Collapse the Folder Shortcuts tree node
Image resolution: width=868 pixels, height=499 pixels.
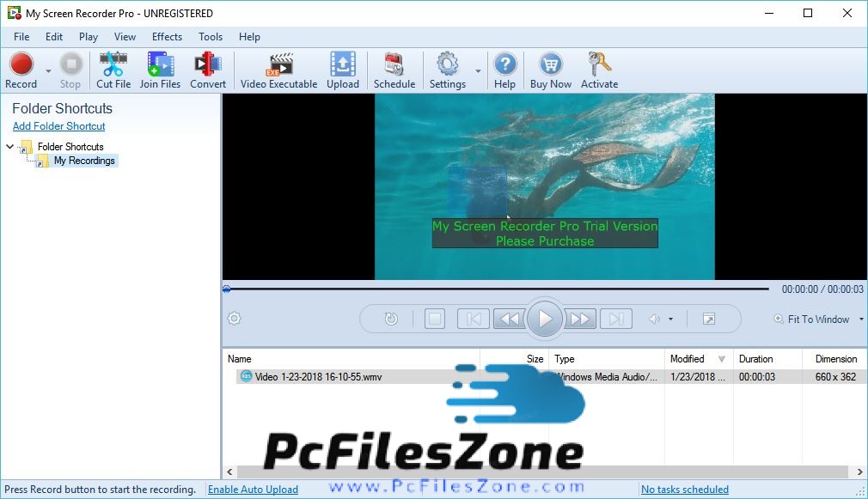click(10, 147)
